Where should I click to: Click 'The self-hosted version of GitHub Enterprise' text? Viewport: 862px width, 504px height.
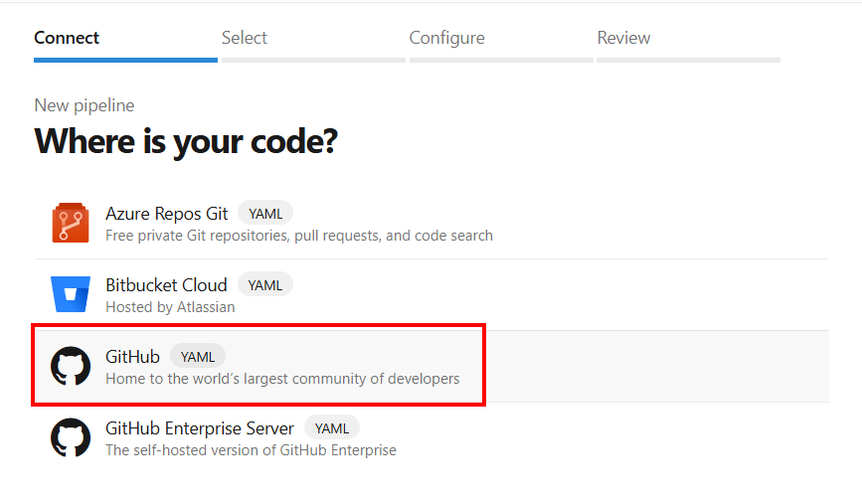(x=251, y=450)
